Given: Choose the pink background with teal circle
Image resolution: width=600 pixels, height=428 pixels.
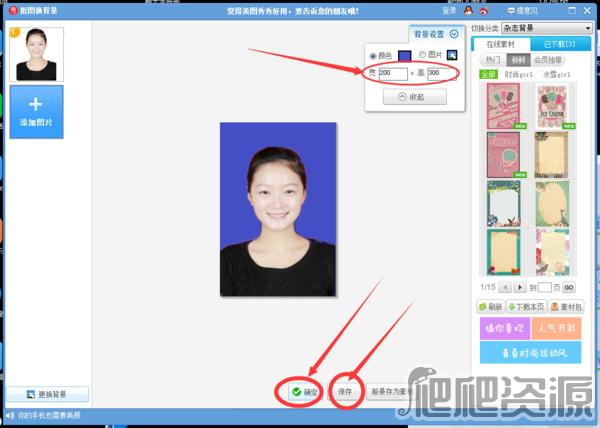Looking at the screenshot, I should (x=504, y=155).
